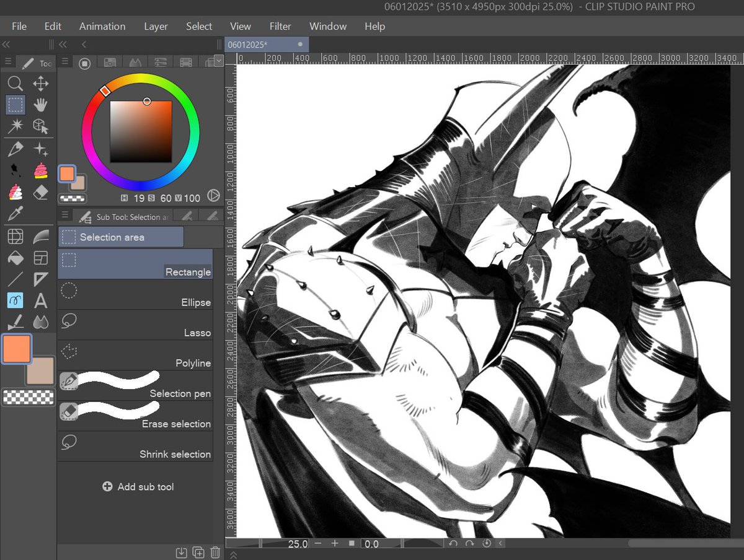744x560 pixels.
Task: Select the Operation object cube tool
Action: click(41, 126)
